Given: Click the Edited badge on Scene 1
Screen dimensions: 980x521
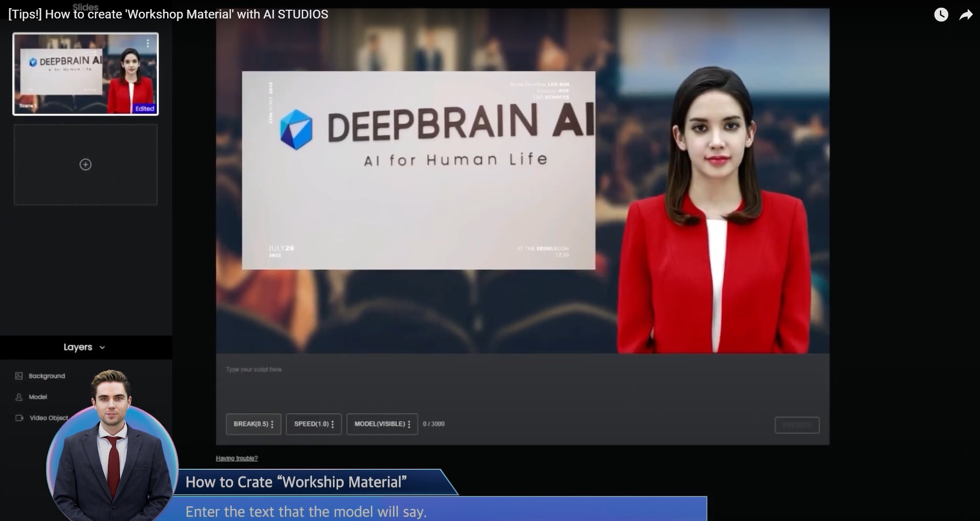Looking at the screenshot, I should click(144, 109).
